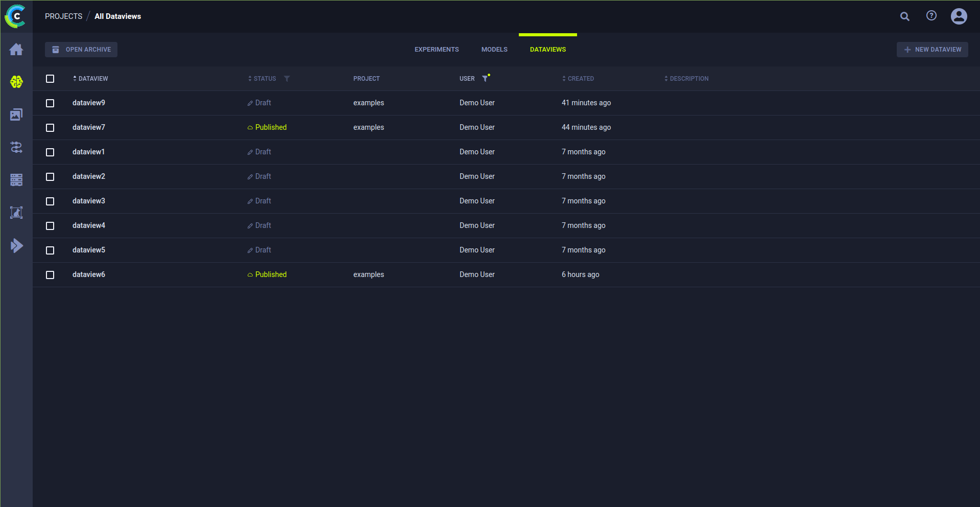Go to Projects breadcrumb link
Viewport: 980px width, 507px height.
coord(63,16)
